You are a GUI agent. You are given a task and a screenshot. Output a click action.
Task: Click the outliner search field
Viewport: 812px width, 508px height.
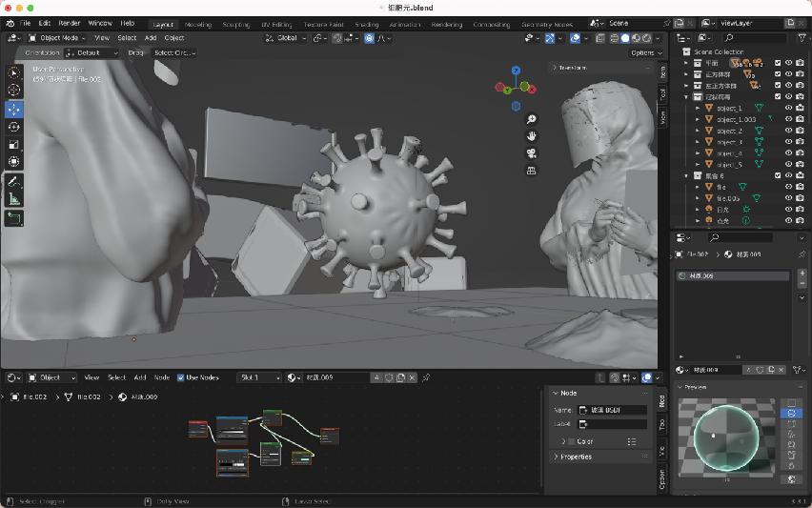[754, 38]
